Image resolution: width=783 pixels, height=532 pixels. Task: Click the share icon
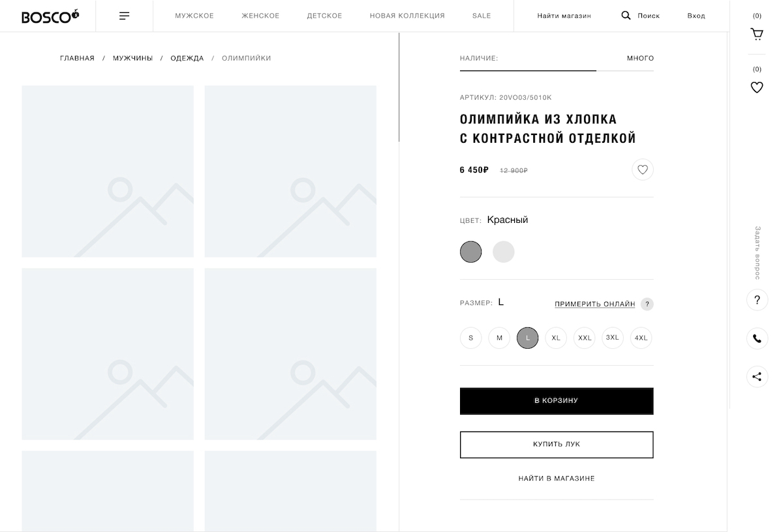tap(757, 377)
